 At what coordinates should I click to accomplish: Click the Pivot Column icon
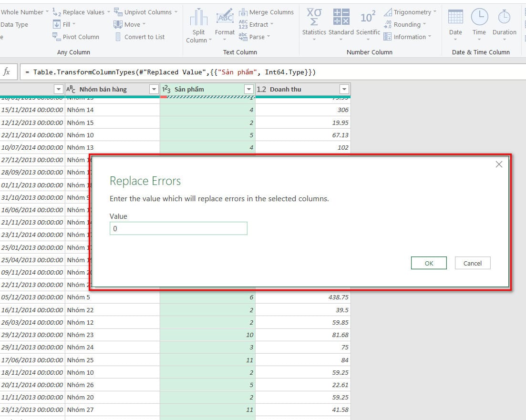click(x=57, y=37)
